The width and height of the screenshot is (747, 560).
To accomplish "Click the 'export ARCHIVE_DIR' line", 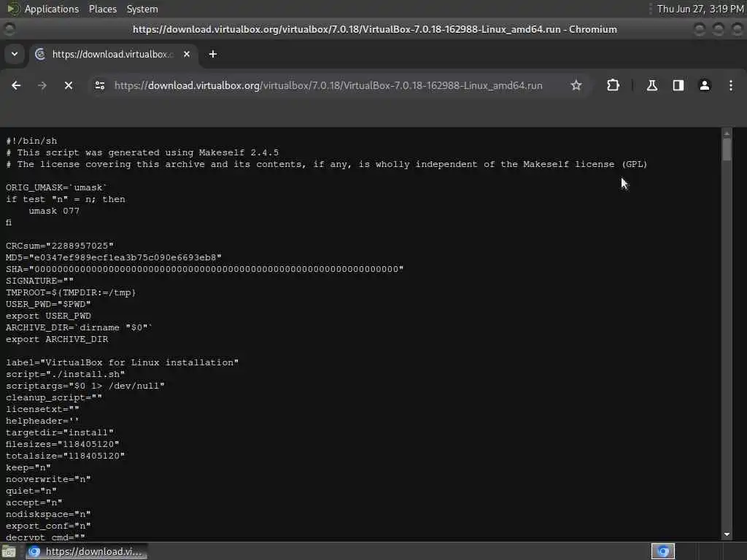I will (x=57, y=339).
